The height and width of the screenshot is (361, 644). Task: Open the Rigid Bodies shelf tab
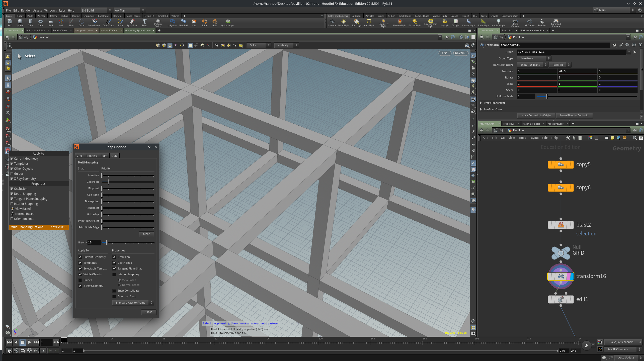[405, 16]
